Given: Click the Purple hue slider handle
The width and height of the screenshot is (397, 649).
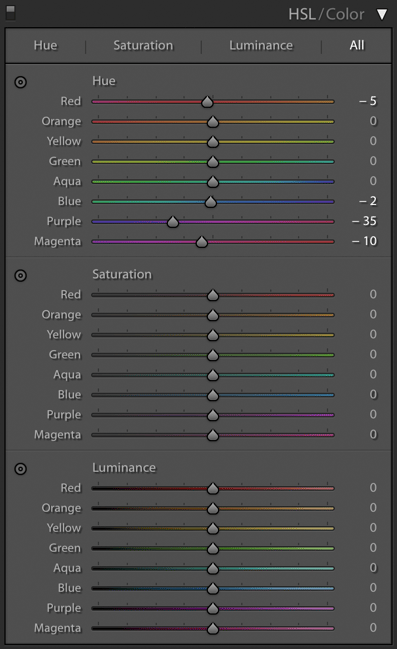Looking at the screenshot, I should click(173, 222).
